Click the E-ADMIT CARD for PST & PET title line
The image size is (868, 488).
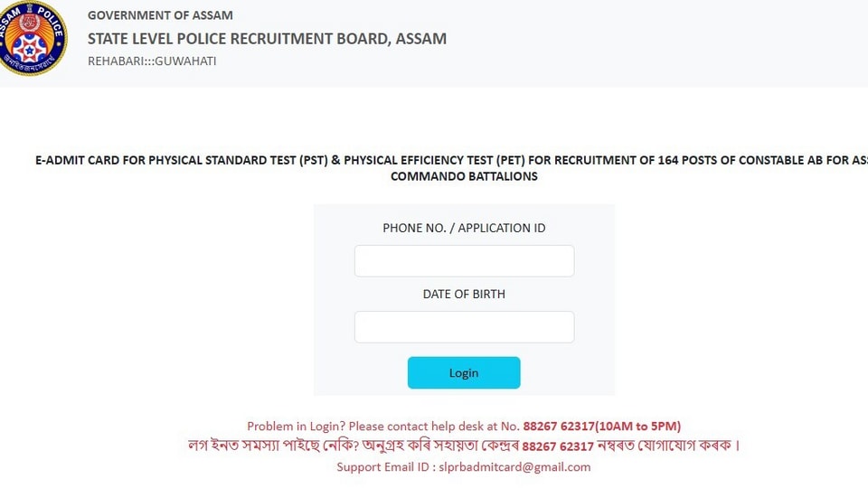451,161
